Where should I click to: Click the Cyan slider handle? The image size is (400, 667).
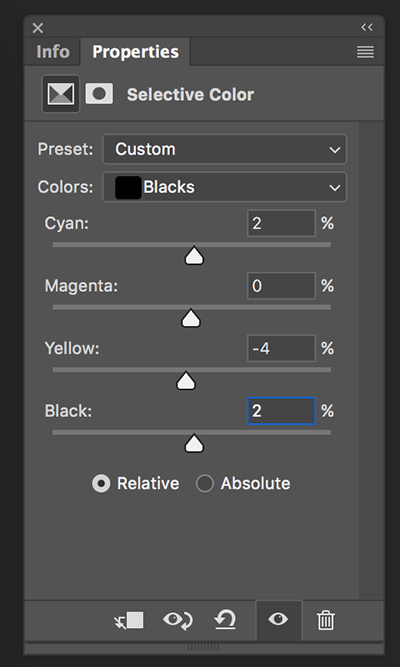194,255
